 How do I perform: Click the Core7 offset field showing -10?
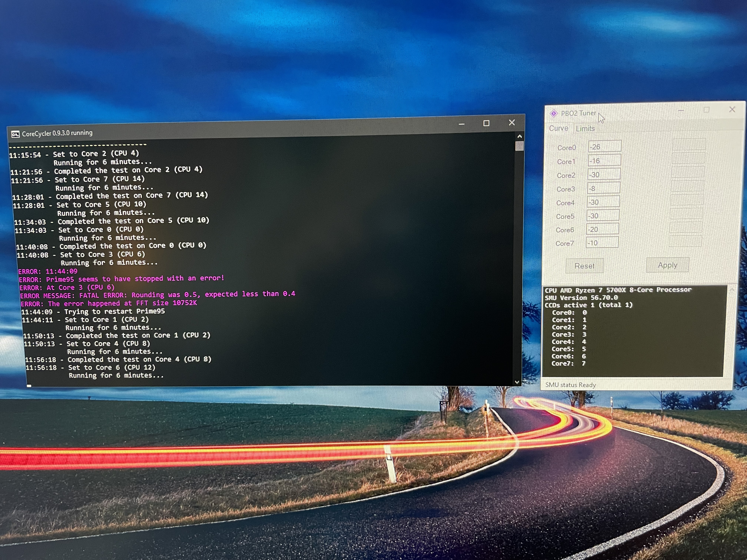coord(602,243)
